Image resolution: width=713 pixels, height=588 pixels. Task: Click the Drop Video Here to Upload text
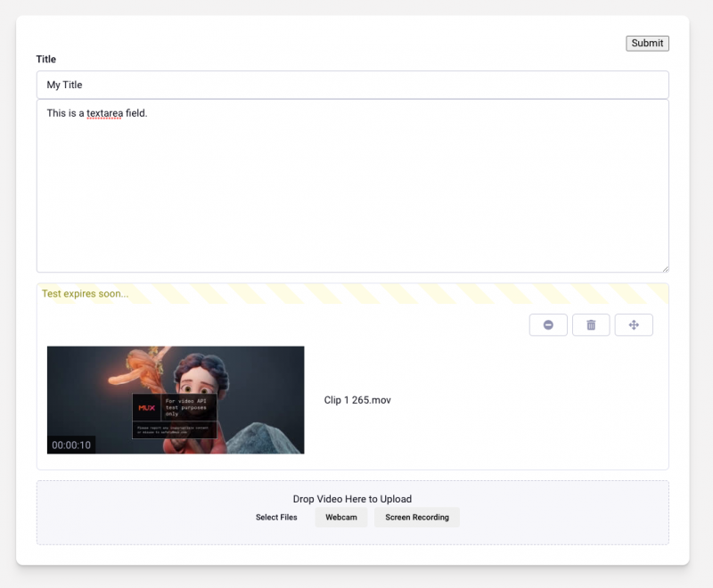coord(352,499)
